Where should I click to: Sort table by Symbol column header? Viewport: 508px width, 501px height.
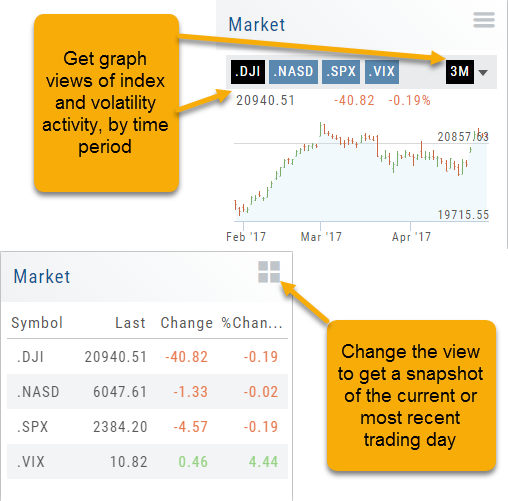(x=37, y=323)
